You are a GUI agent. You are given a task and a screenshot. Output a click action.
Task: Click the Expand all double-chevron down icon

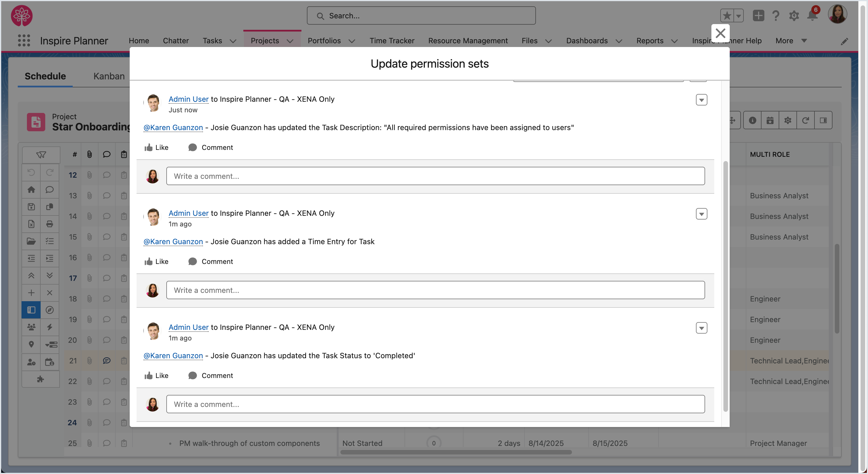(50, 276)
